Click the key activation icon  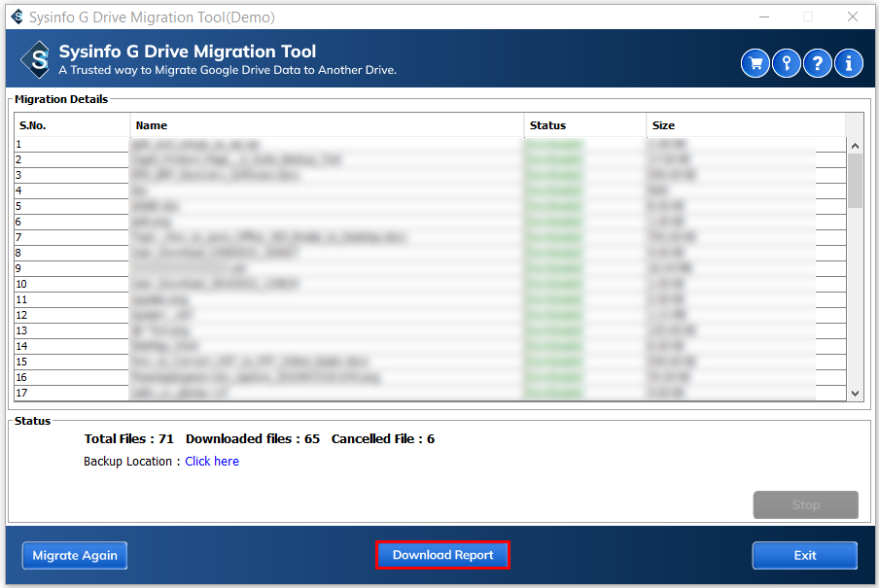(x=786, y=63)
